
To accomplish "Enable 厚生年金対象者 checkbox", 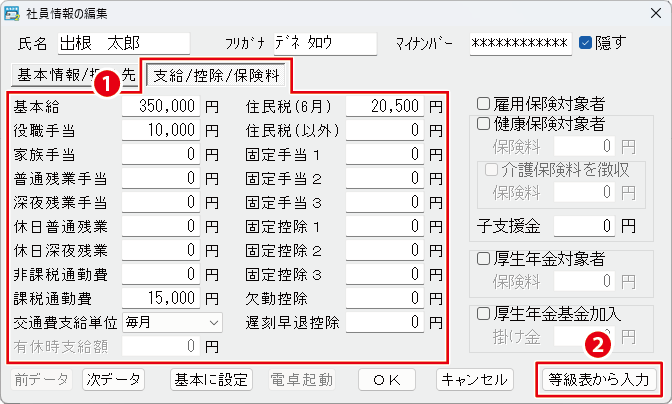I will pyautogui.click(x=485, y=258).
